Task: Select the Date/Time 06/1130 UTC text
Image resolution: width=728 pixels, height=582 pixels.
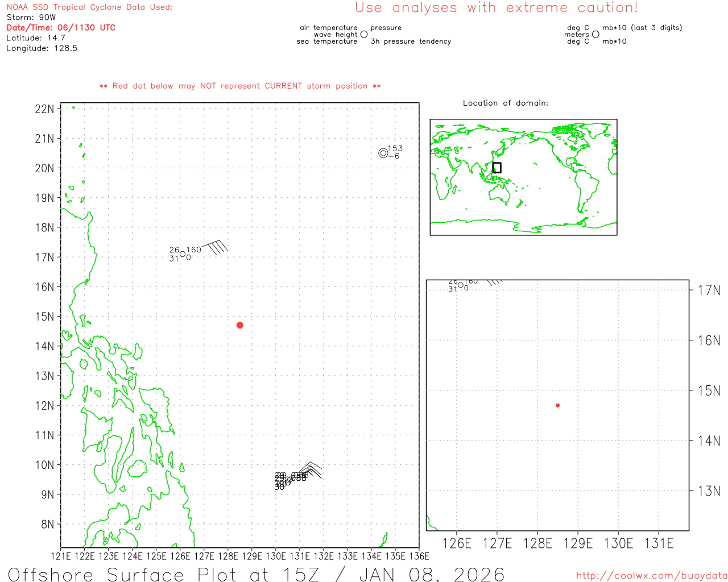Action: (x=61, y=27)
